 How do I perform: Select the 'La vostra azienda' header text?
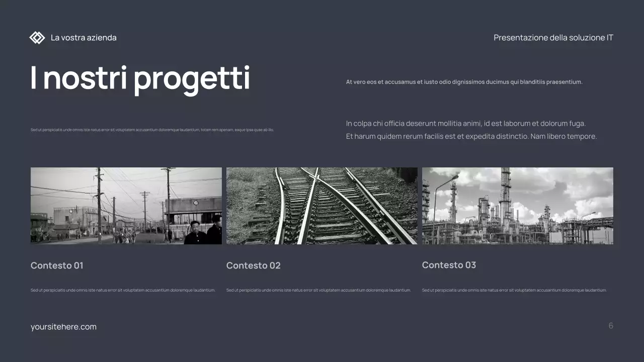(x=84, y=37)
